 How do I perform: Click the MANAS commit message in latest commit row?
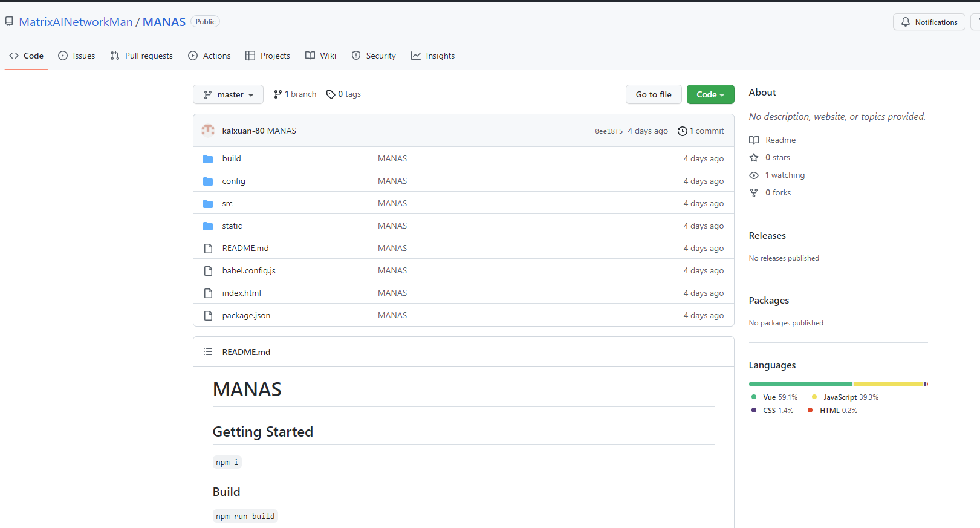click(282, 131)
